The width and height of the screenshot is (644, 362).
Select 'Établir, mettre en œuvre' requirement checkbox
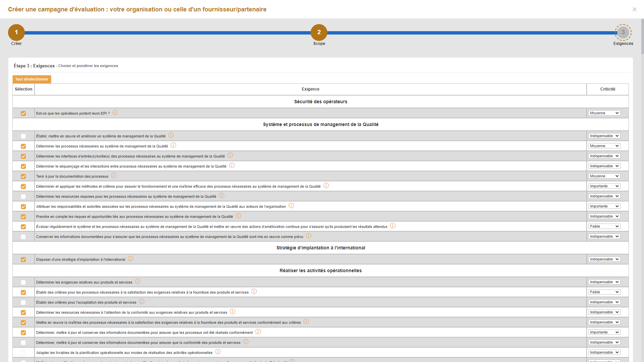pyautogui.click(x=23, y=136)
